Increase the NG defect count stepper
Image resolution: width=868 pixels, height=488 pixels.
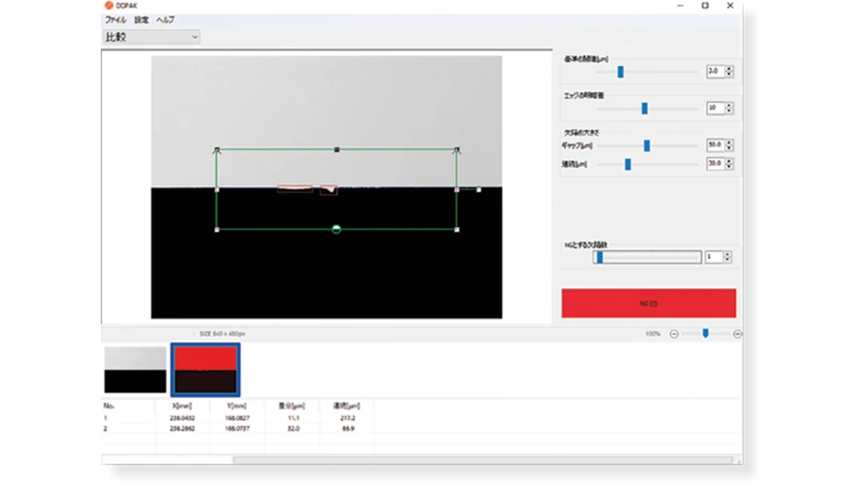(729, 255)
